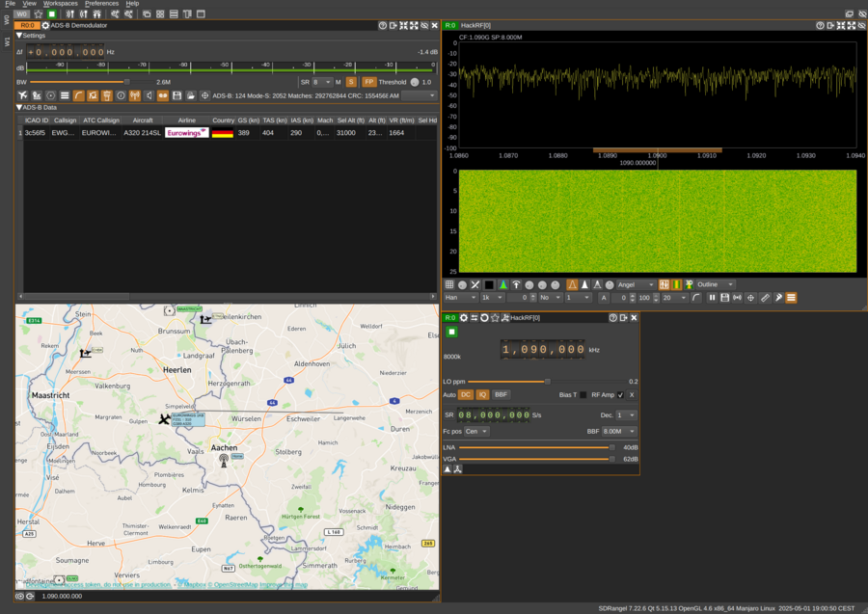Click the crosshair target icon in ADS-B toolbar

point(204,95)
